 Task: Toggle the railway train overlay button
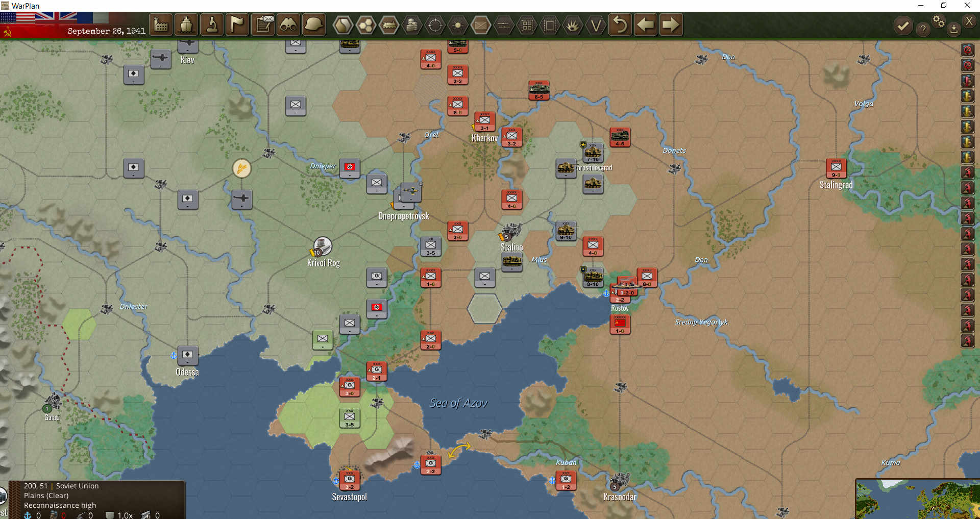pos(389,25)
